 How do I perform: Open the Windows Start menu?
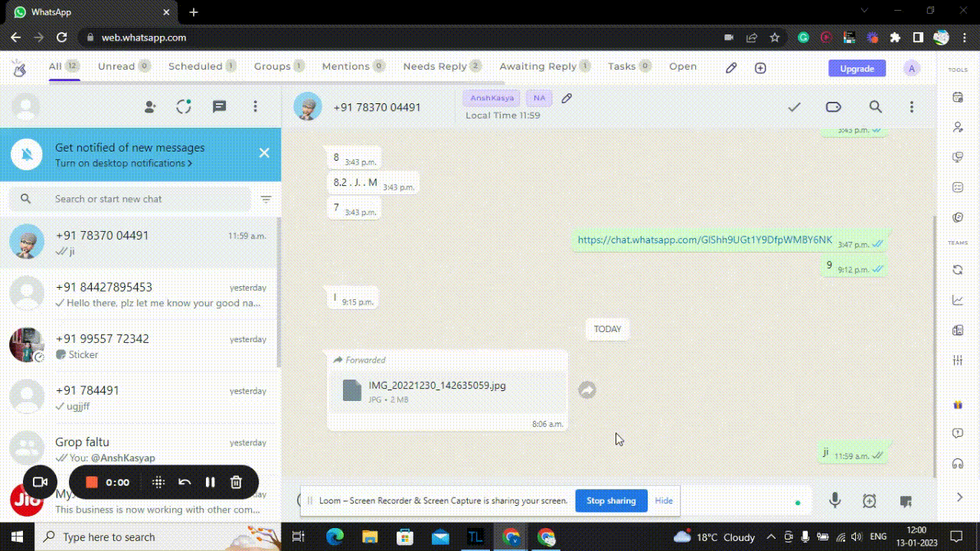17,536
